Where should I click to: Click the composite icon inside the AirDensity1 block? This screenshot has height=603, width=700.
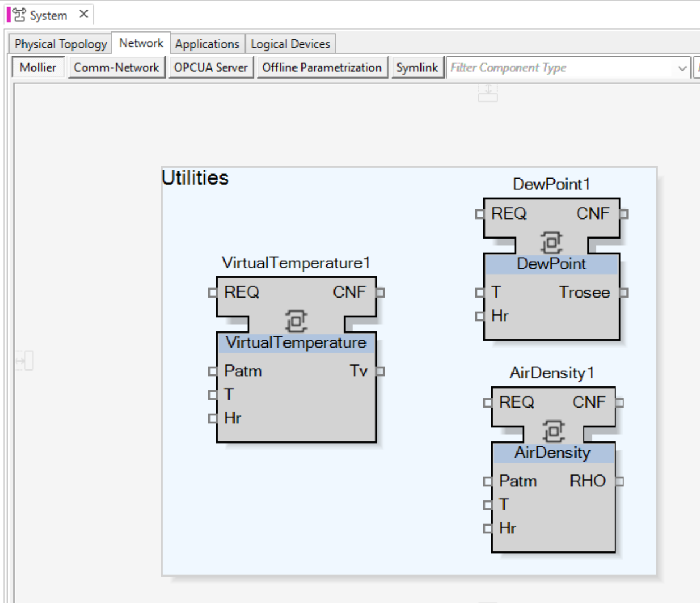[x=553, y=431]
